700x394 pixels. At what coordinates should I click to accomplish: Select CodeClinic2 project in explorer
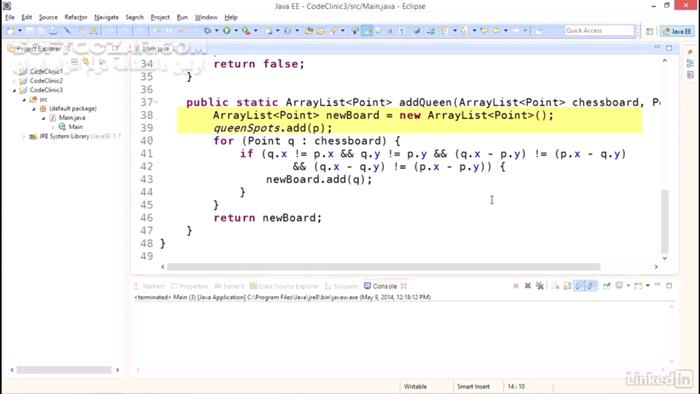click(46, 81)
